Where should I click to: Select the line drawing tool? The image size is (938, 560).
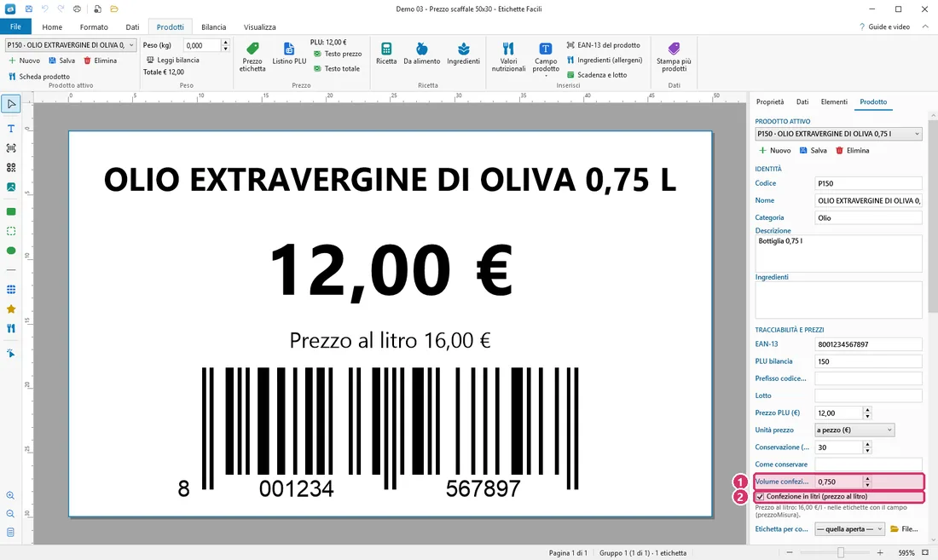coord(11,270)
